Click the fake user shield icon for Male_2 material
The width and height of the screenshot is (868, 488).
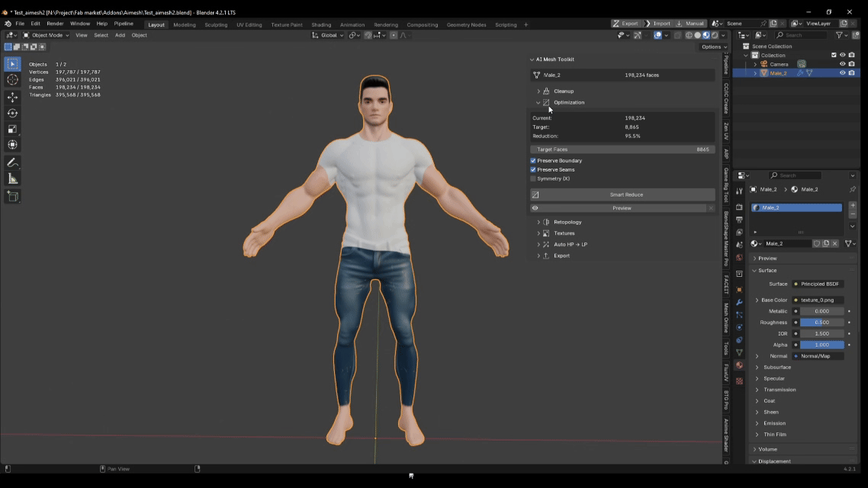(817, 243)
